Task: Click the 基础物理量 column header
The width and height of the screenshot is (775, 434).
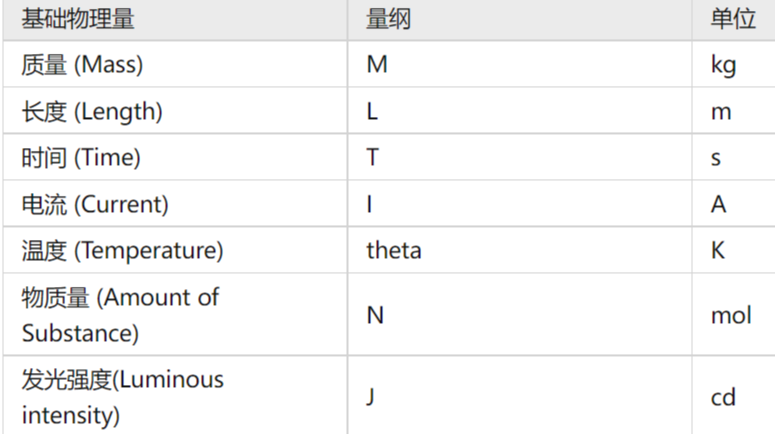Action: coord(78,19)
